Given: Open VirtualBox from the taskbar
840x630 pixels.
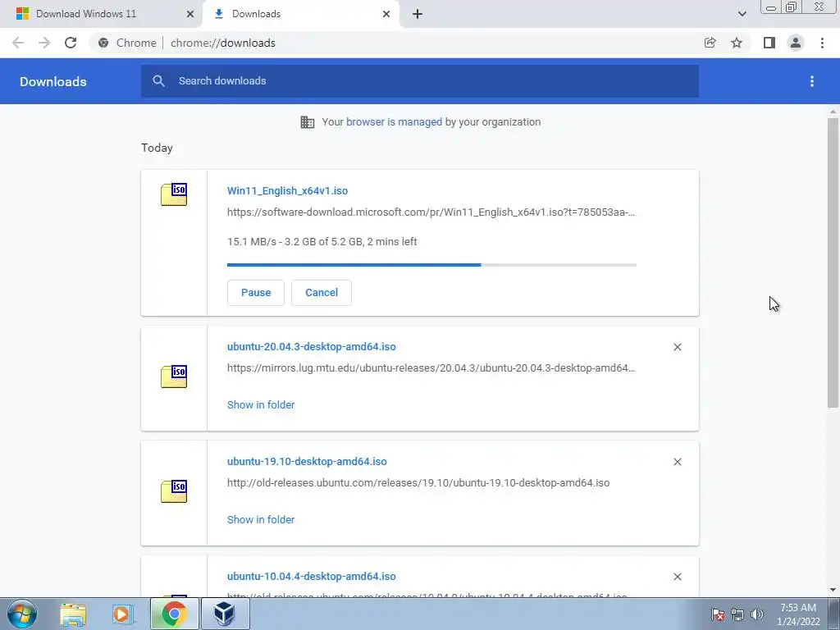Looking at the screenshot, I should [x=224, y=614].
